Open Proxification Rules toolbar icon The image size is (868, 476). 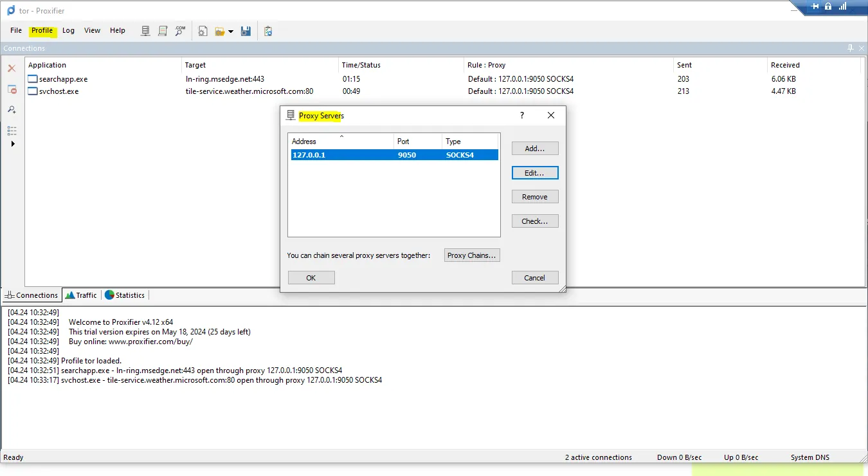[163, 30]
